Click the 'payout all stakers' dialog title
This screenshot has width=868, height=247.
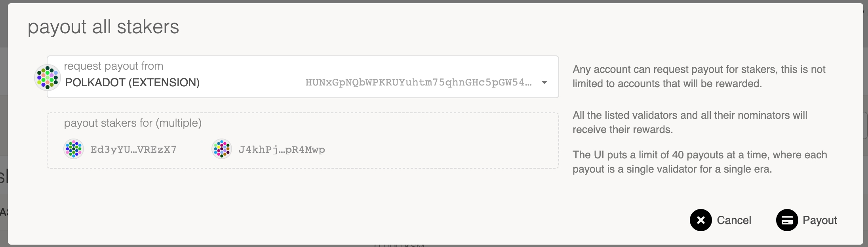[x=103, y=27]
